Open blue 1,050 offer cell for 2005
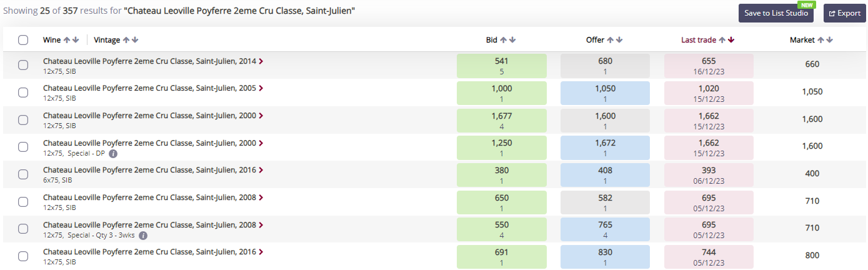 (x=605, y=93)
